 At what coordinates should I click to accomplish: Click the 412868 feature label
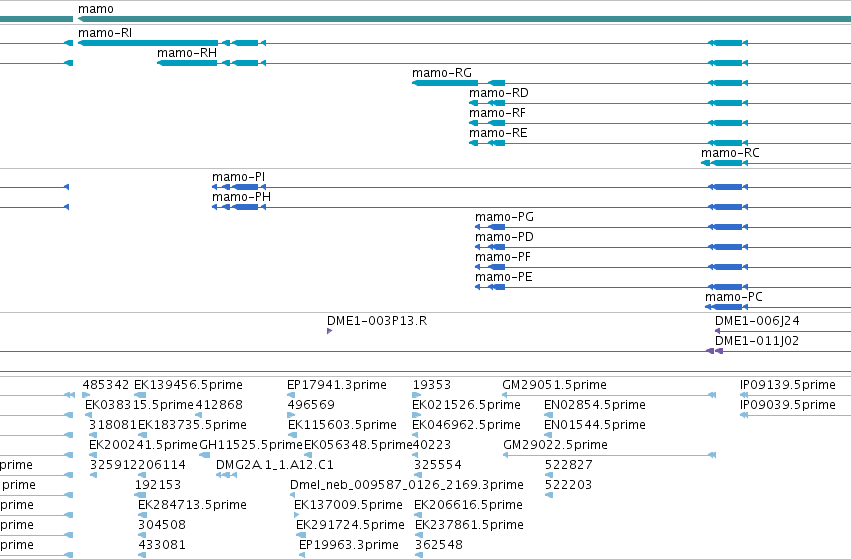click(219, 405)
